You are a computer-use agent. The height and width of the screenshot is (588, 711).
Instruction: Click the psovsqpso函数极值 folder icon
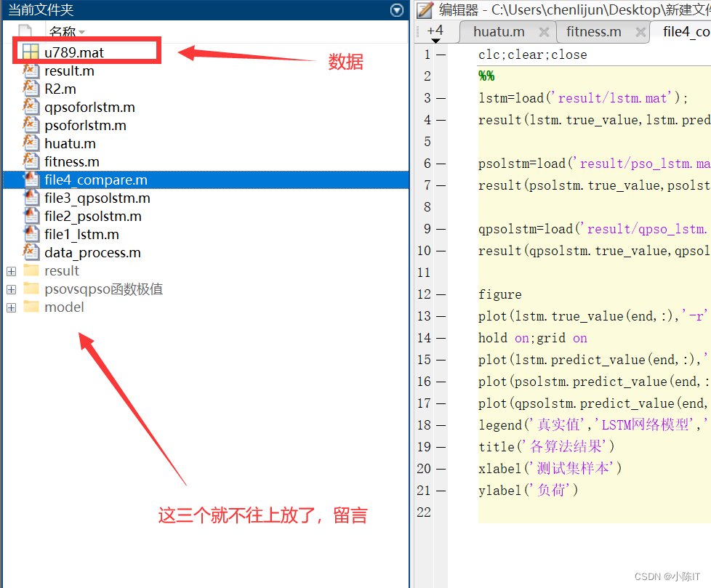pos(31,289)
